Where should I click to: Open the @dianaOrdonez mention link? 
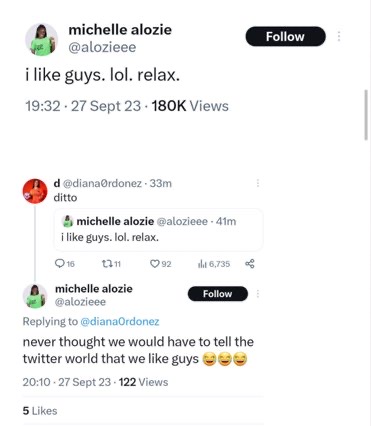click(x=120, y=321)
